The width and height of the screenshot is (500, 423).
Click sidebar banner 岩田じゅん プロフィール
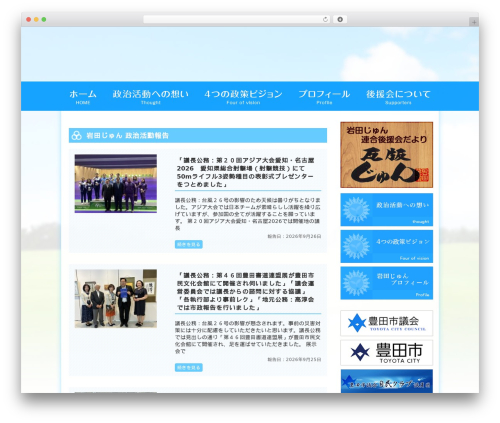click(x=387, y=283)
